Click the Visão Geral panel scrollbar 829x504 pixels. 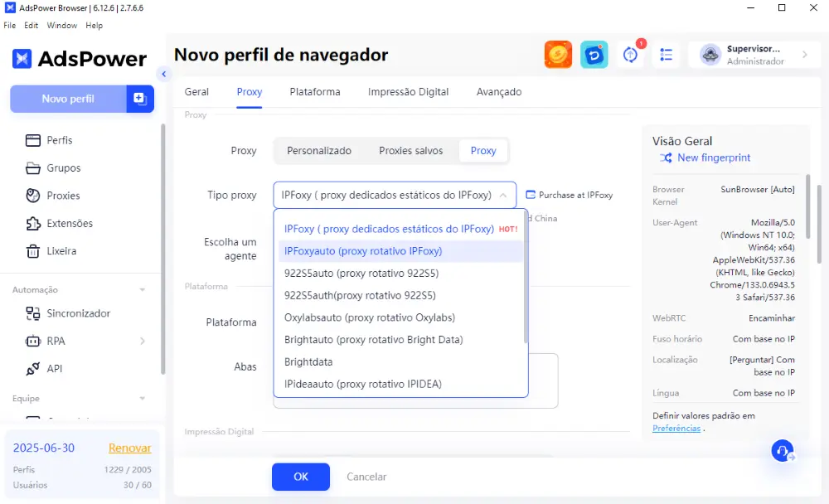coord(807,206)
